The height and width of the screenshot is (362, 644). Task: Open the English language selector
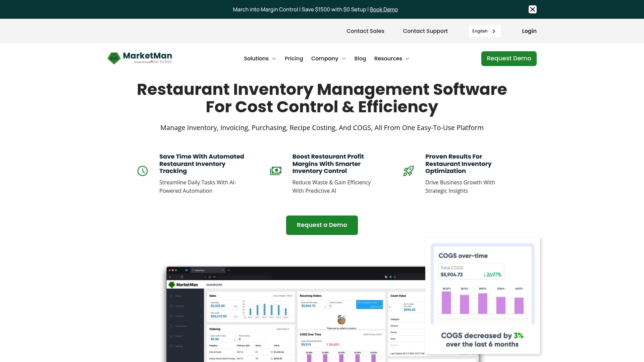[484, 31]
